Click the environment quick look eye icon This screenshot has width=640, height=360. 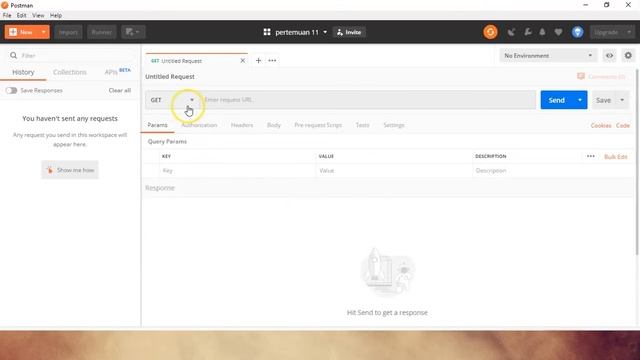609,56
